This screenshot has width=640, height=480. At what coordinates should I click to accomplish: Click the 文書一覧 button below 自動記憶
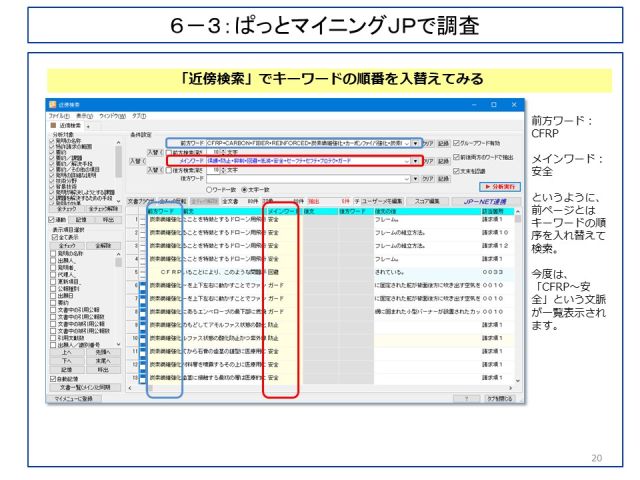85,387
